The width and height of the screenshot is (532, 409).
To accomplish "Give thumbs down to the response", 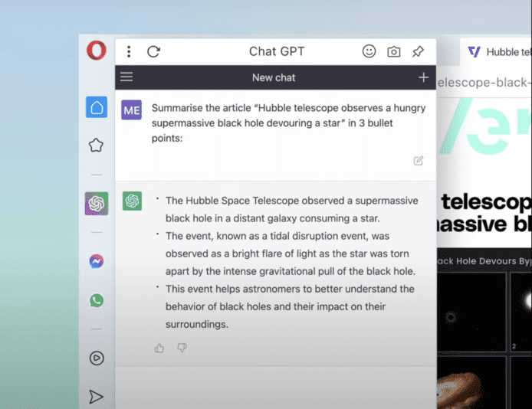I will coord(182,348).
